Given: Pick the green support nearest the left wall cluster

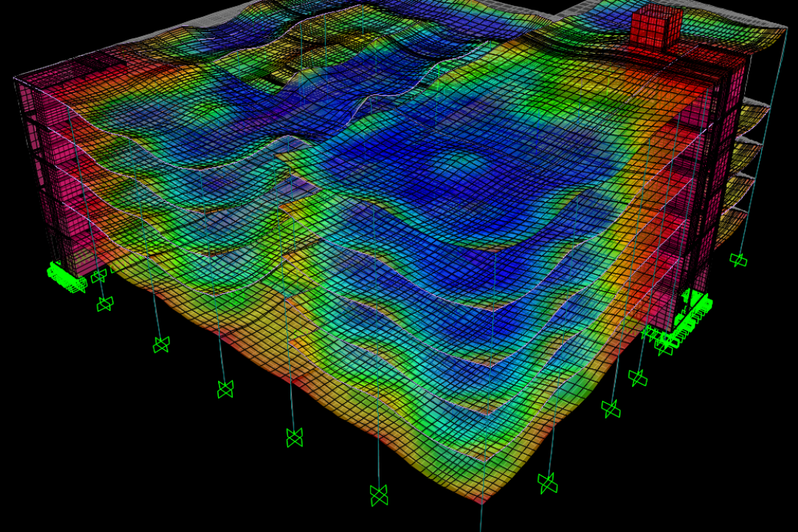Looking at the screenshot, I should tap(98, 276).
